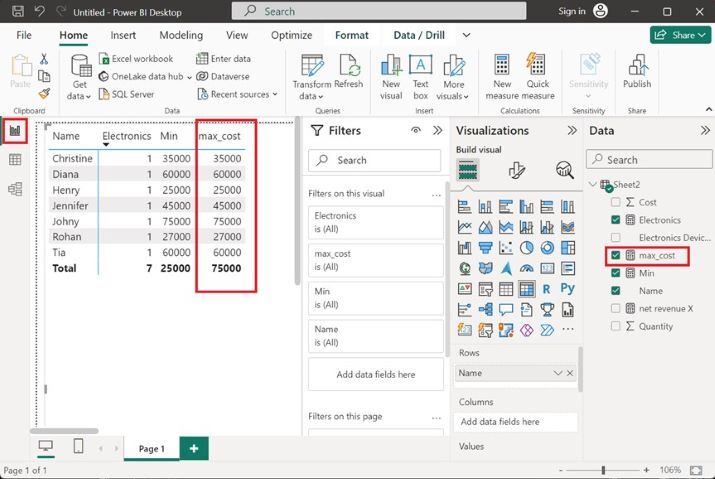
Task: Click the Filters pane search field
Action: coord(374,160)
